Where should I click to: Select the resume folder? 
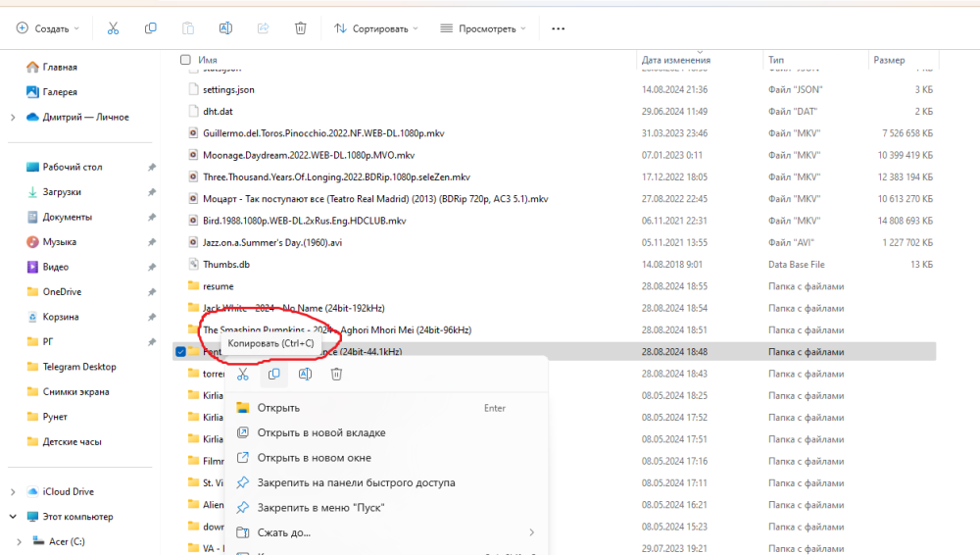coord(219,286)
